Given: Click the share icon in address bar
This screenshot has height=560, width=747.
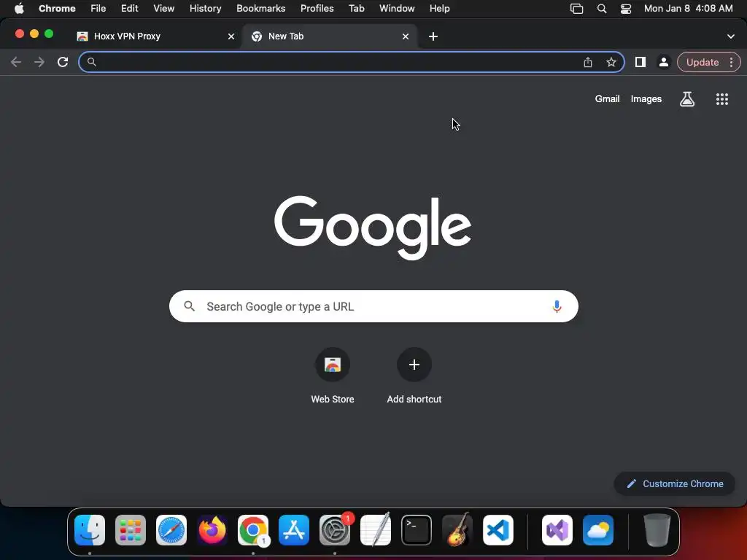Looking at the screenshot, I should click(588, 62).
